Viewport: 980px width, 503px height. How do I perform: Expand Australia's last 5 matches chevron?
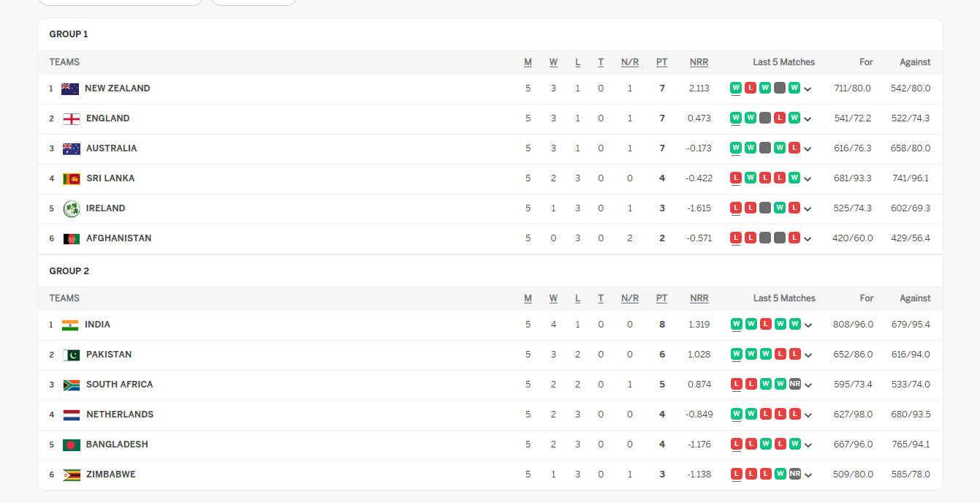[x=808, y=149]
